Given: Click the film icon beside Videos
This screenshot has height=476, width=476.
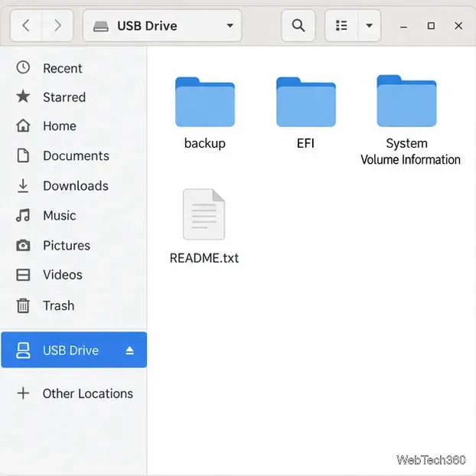Looking at the screenshot, I should pyautogui.click(x=23, y=275).
